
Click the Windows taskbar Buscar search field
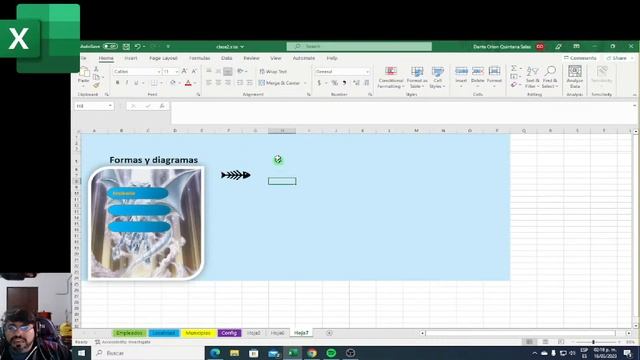pyautogui.click(x=149, y=353)
